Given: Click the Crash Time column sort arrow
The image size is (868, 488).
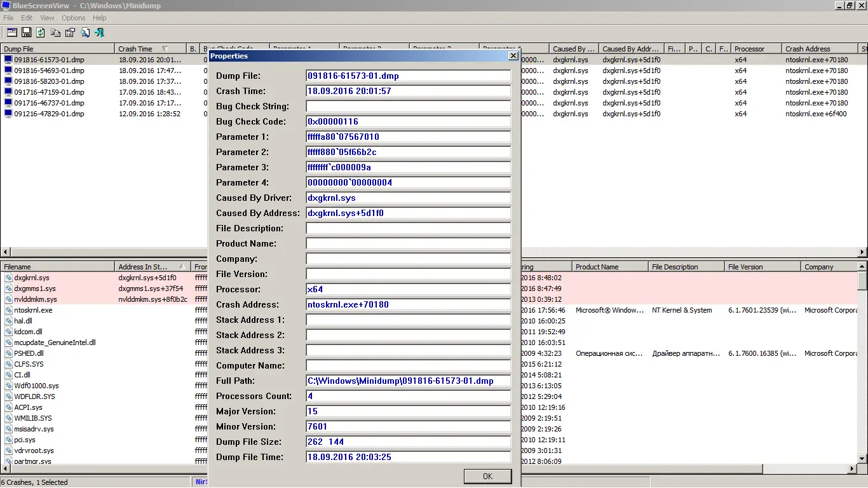Looking at the screenshot, I should [165, 49].
